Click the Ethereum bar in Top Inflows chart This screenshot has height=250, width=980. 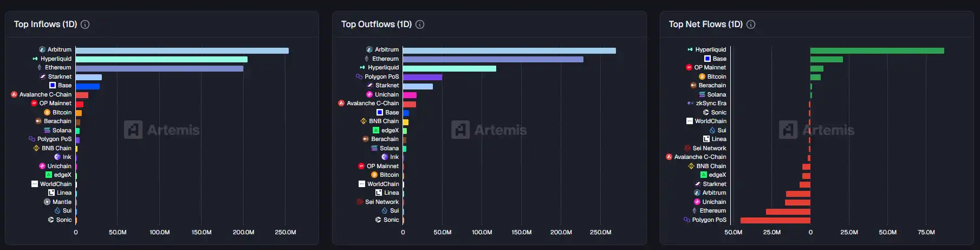pos(159,68)
